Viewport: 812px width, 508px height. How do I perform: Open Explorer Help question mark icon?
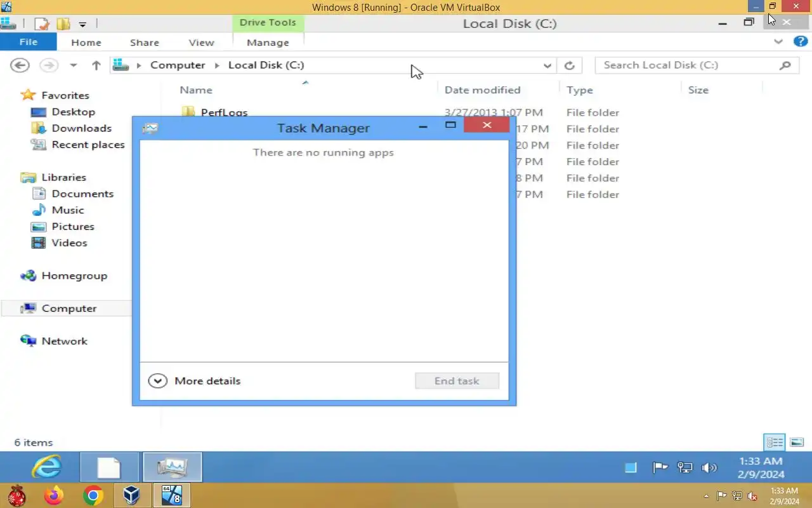click(x=801, y=42)
